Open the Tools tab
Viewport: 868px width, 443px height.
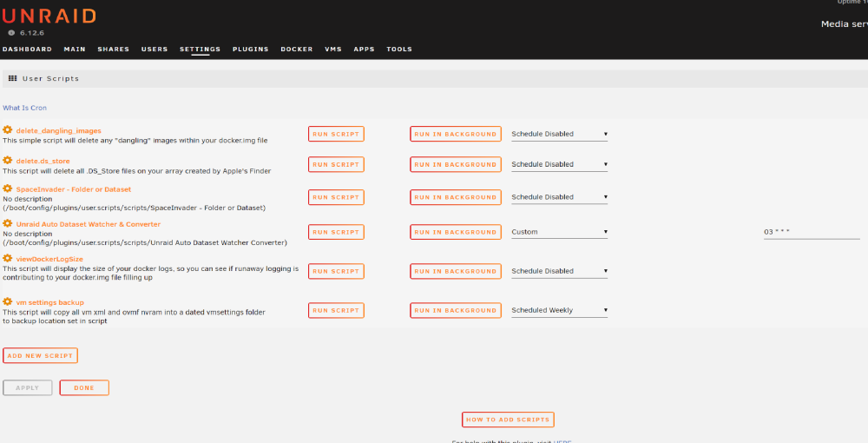[399, 50]
